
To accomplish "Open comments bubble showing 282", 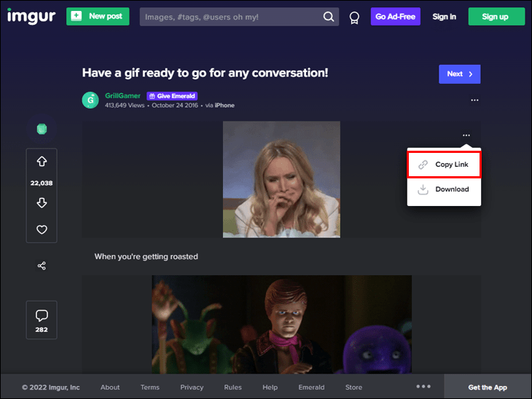I will point(42,320).
